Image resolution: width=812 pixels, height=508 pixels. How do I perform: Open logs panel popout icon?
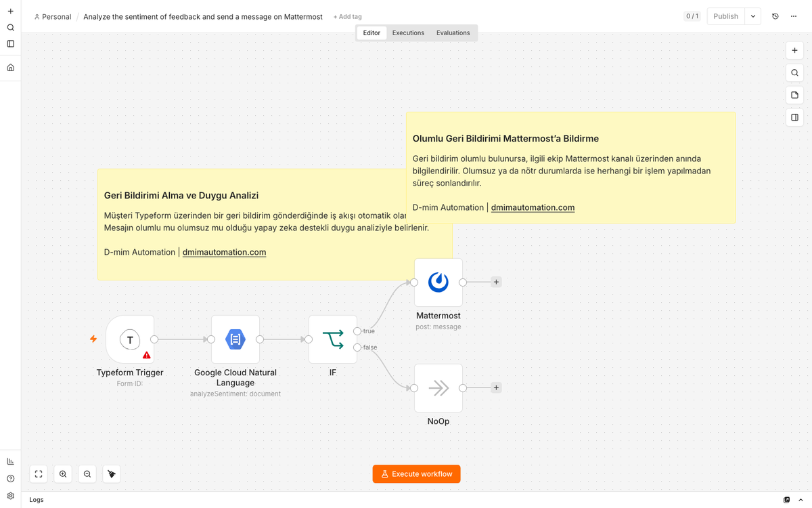pyautogui.click(x=786, y=500)
